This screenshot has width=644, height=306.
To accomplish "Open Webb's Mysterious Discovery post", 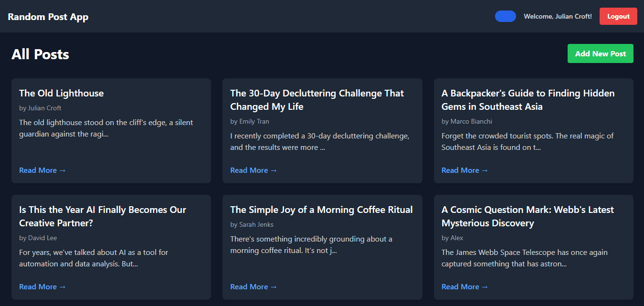I will pos(465,286).
